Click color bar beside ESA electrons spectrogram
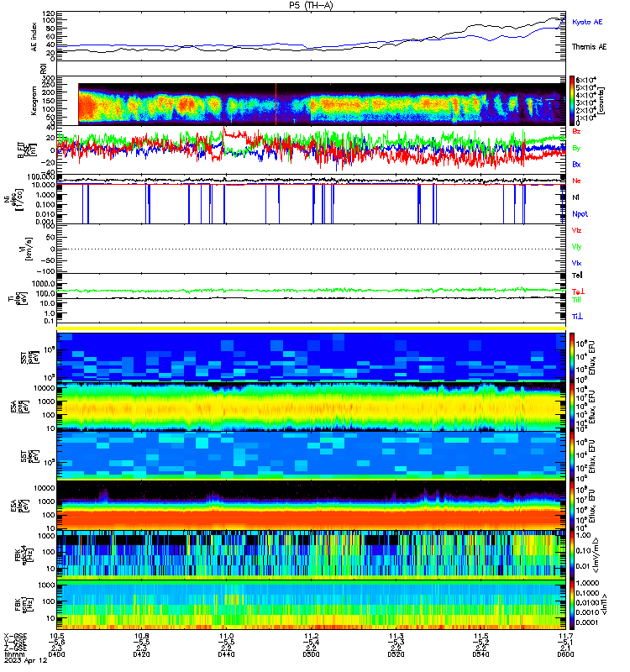630x672 pixels. [x=572, y=505]
